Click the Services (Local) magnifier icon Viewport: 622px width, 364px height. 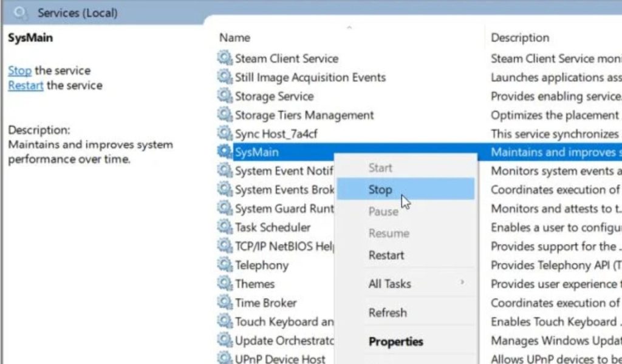pyautogui.click(x=20, y=12)
